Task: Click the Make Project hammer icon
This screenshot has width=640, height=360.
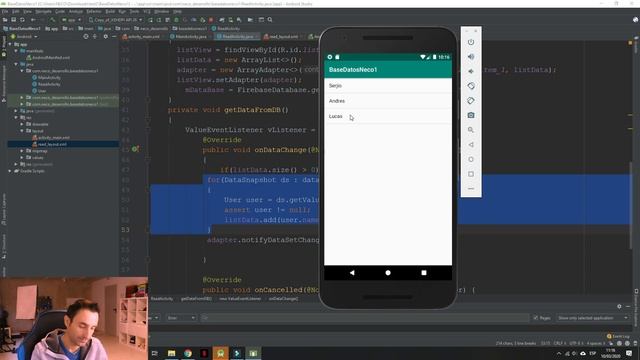Action: click(53, 20)
